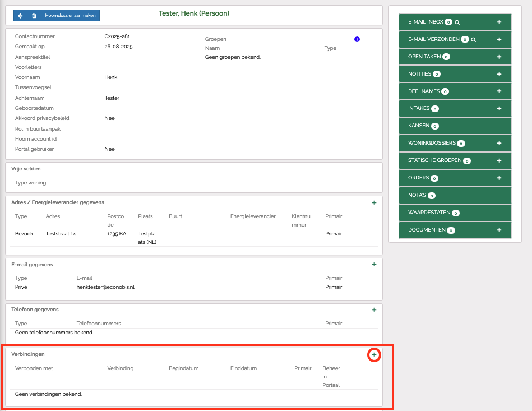Click the Hoomdossier aanmaken button

click(70, 16)
